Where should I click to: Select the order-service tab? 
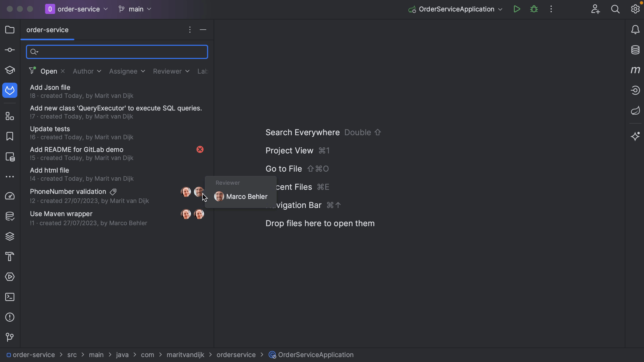[x=47, y=30]
